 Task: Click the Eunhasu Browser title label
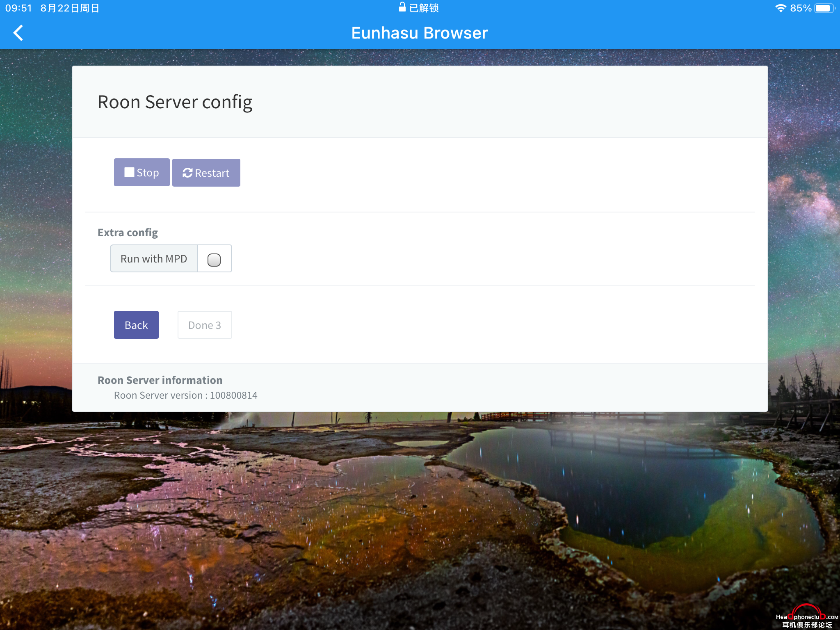420,32
